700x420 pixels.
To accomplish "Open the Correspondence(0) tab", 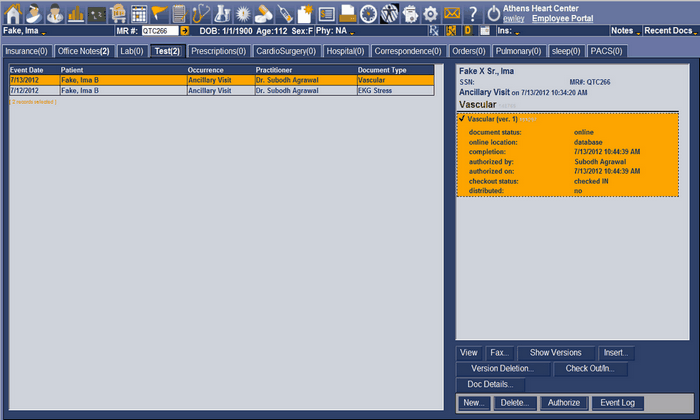I will (x=408, y=51).
